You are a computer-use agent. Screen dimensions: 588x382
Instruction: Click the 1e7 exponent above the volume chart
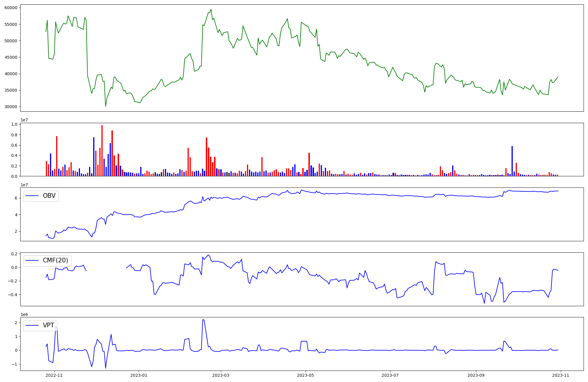24,120
